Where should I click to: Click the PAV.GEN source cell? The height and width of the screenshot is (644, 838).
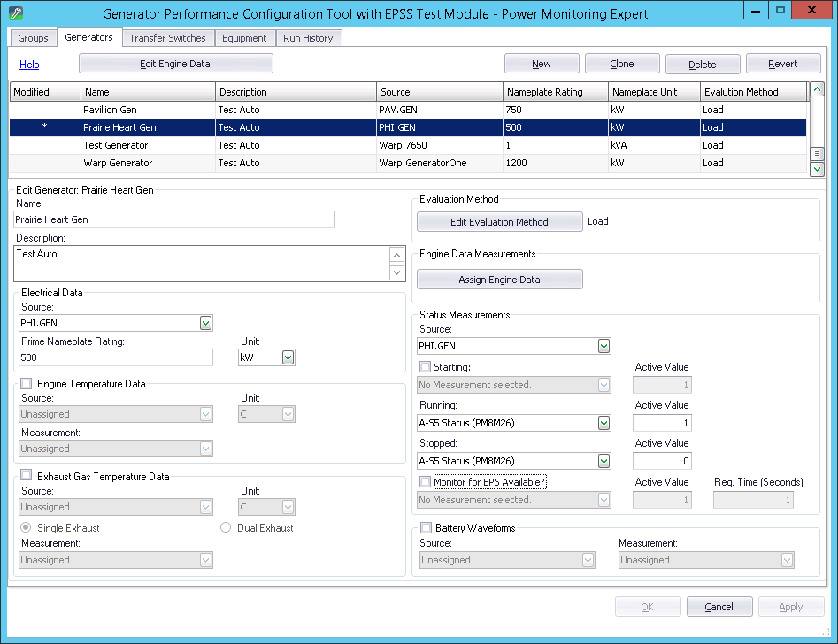[x=439, y=110]
